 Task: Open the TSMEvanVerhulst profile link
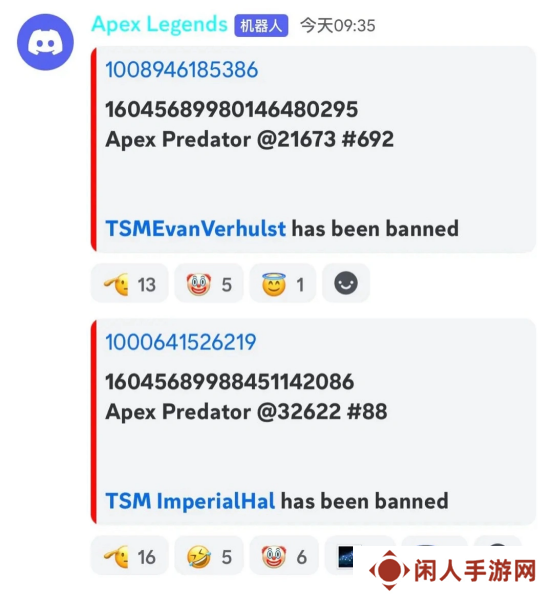point(195,228)
